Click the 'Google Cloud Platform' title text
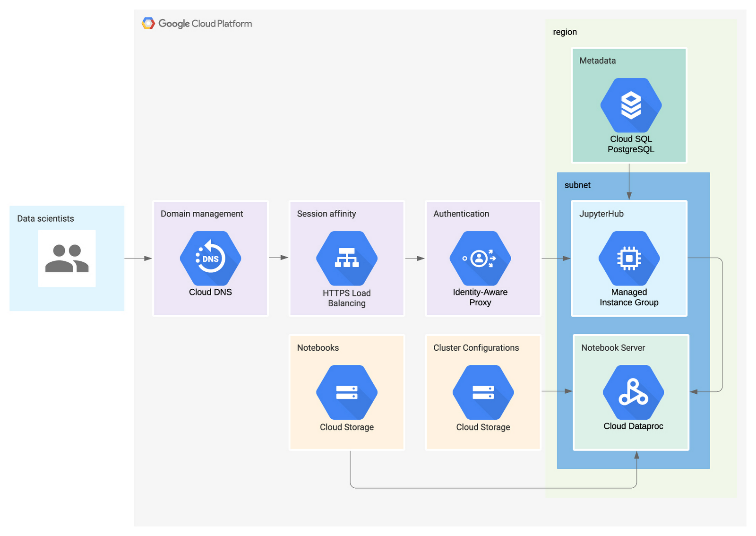The height and width of the screenshot is (536, 756). (x=205, y=24)
